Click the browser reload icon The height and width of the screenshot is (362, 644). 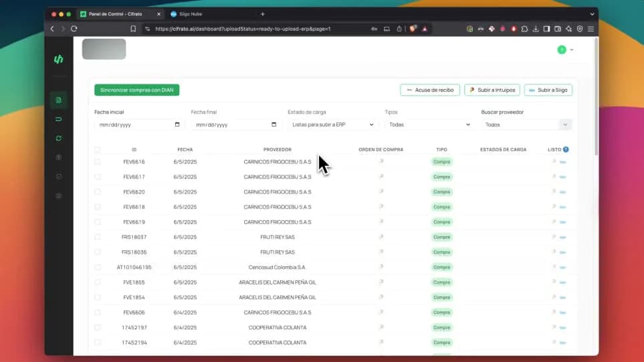click(74, 29)
